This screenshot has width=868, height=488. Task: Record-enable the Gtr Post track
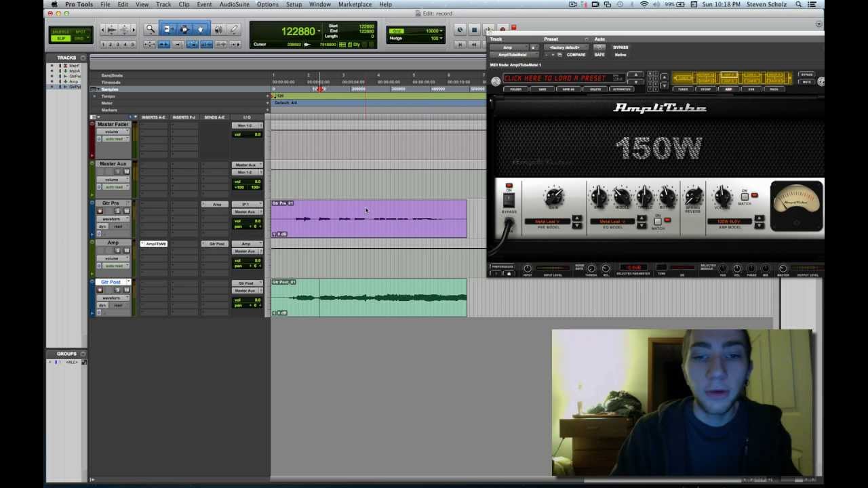pyautogui.click(x=100, y=290)
